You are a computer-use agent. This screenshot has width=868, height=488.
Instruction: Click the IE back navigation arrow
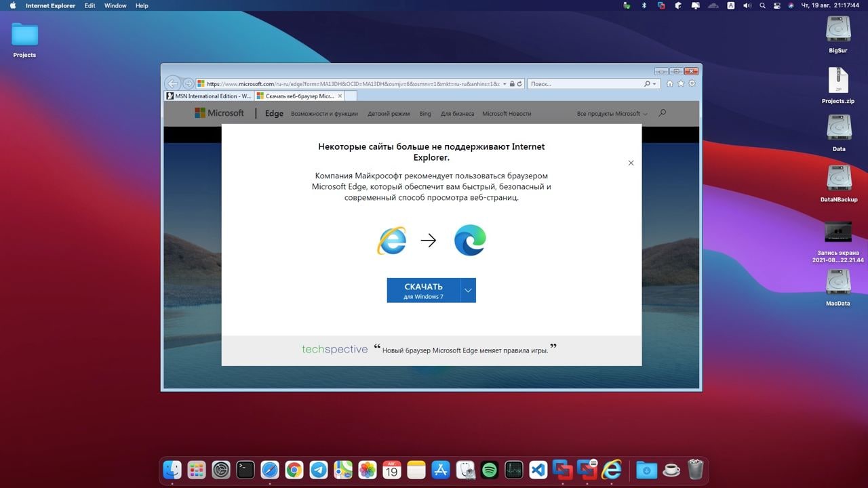click(172, 83)
